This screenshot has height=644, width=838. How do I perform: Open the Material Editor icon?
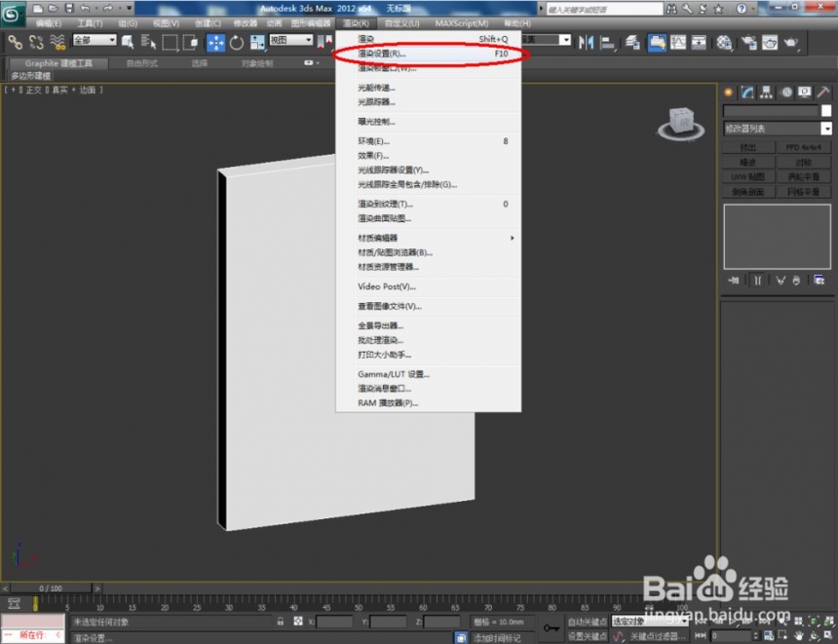pos(724,42)
